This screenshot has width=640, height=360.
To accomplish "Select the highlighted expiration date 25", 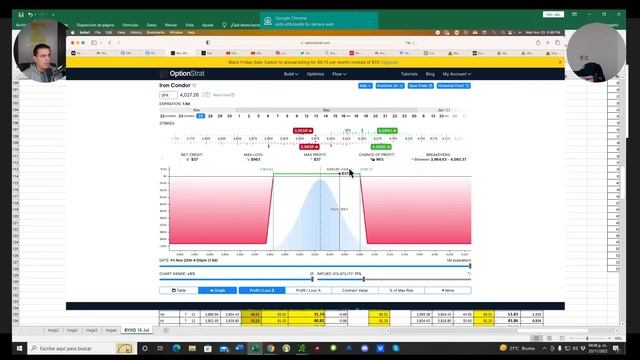I will [x=200, y=116].
